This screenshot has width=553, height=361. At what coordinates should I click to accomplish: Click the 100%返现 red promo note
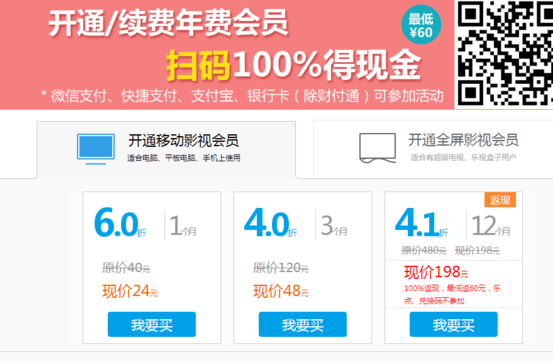(452, 294)
